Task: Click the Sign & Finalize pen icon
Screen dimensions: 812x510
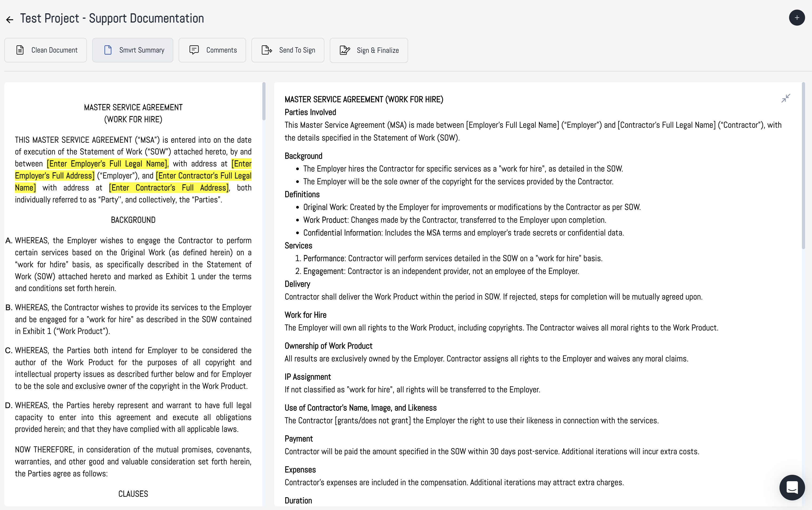Action: 344,50
